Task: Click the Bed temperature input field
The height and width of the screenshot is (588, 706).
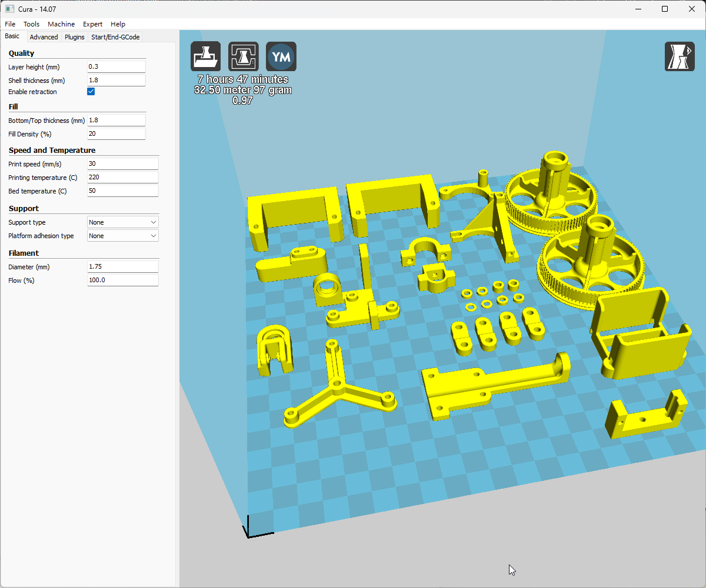Action: tap(122, 191)
